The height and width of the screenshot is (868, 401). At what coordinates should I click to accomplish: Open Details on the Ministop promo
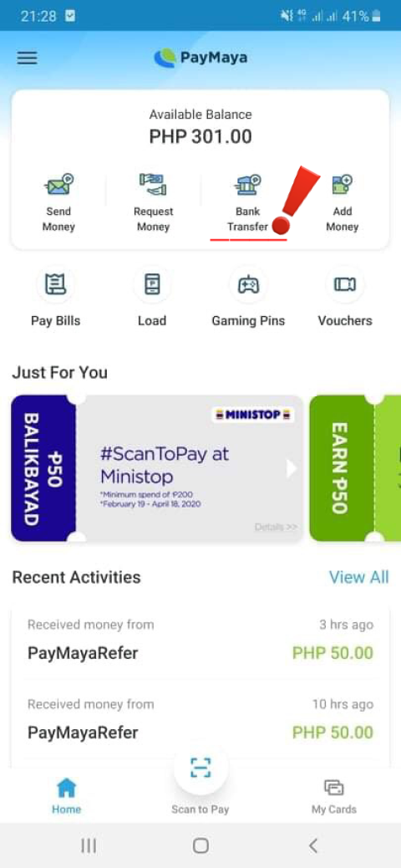coord(276,527)
